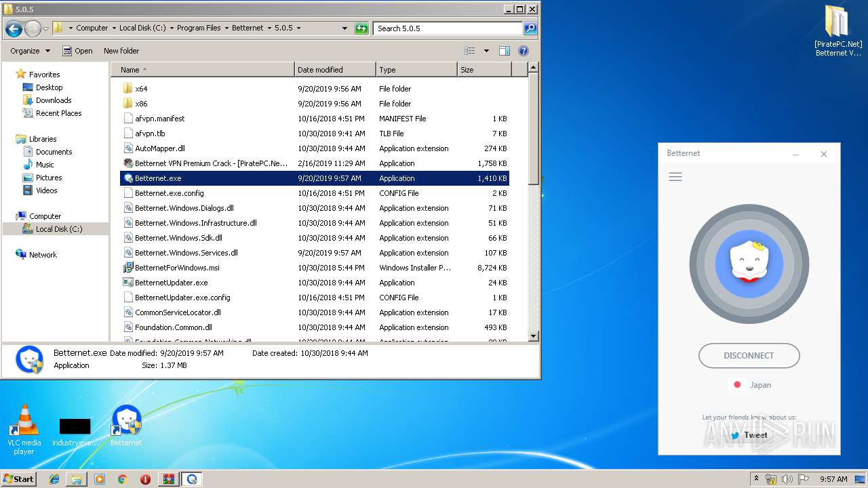Click the search magnifier icon in Explorer

530,28
